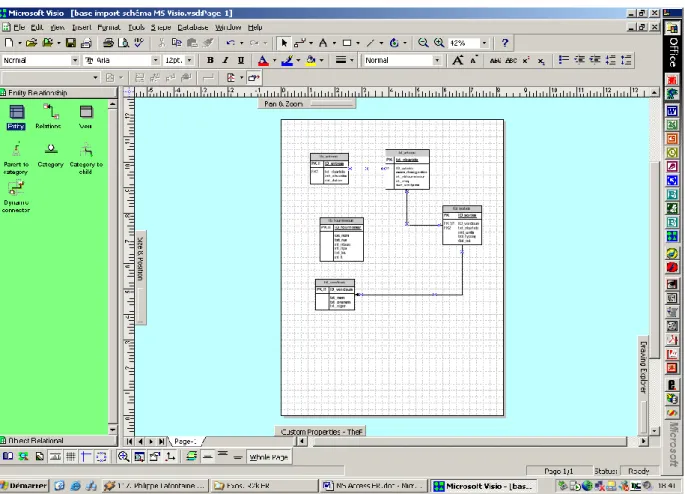Screen dimensions: 685x494
Task: Toggle the grid icon in bottom toolbar
Action: 70,456
